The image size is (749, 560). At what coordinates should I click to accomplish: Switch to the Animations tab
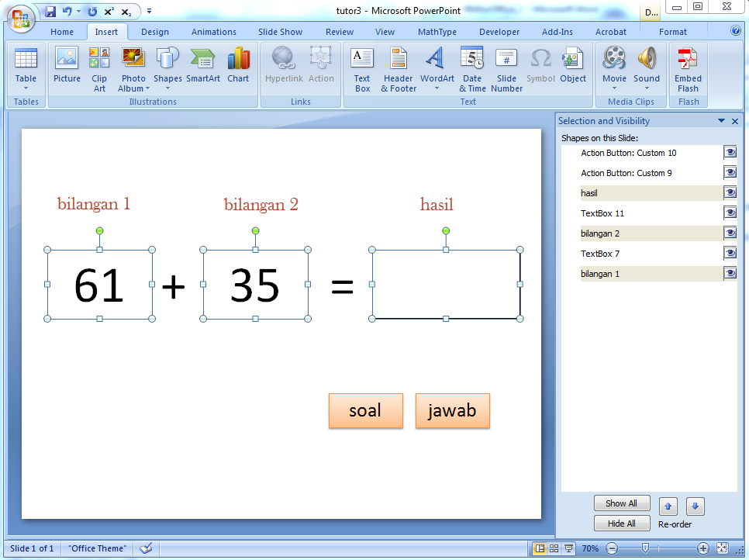click(214, 32)
